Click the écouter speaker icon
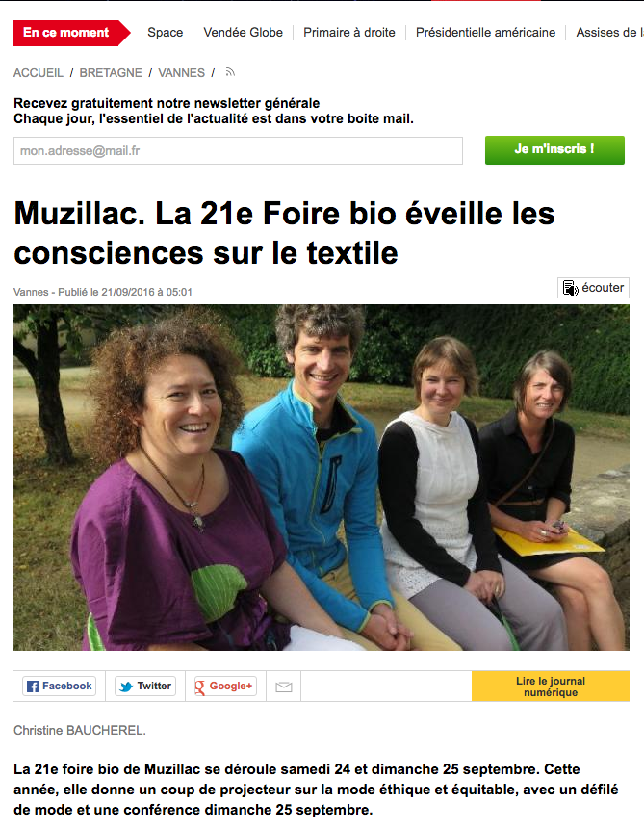This screenshot has width=644, height=829. [x=570, y=288]
